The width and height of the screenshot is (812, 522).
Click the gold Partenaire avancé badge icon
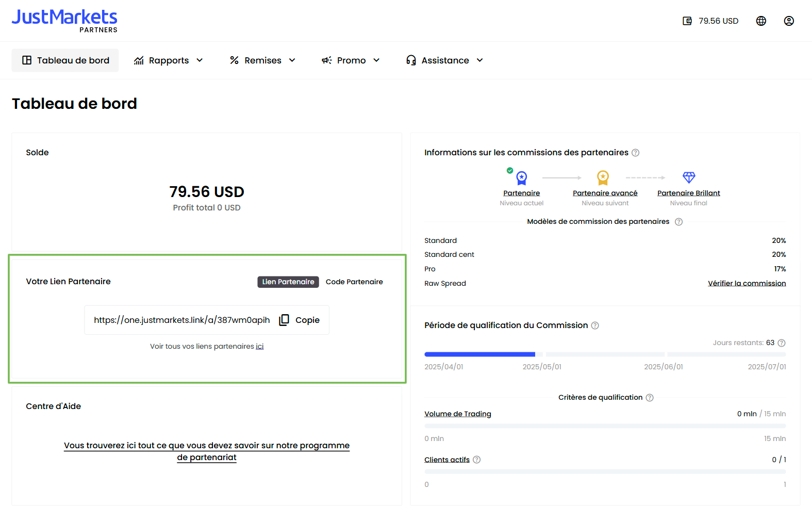[603, 178]
